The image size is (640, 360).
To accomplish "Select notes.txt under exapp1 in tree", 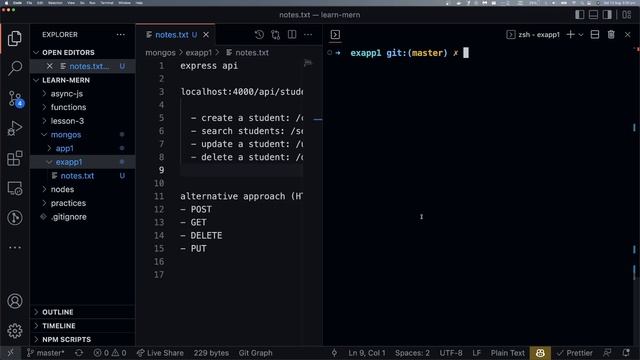I will click(x=82, y=176).
